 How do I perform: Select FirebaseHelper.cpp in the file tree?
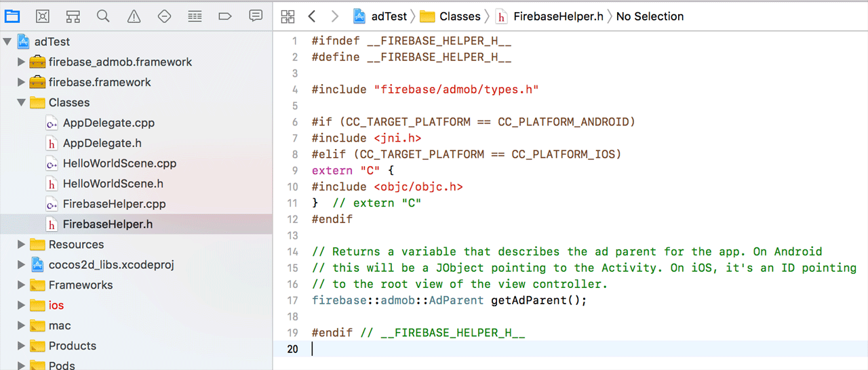pos(114,204)
